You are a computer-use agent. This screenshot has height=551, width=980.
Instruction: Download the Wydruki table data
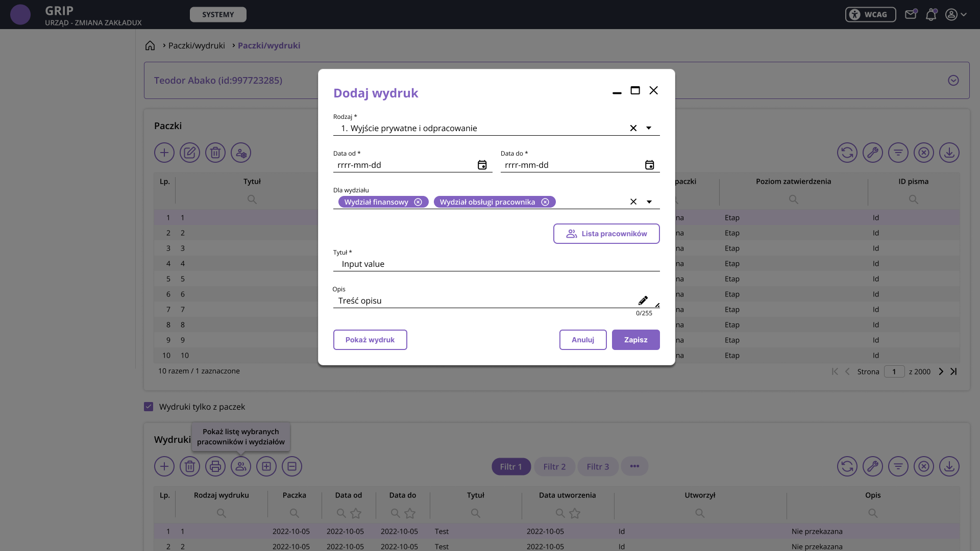click(949, 466)
